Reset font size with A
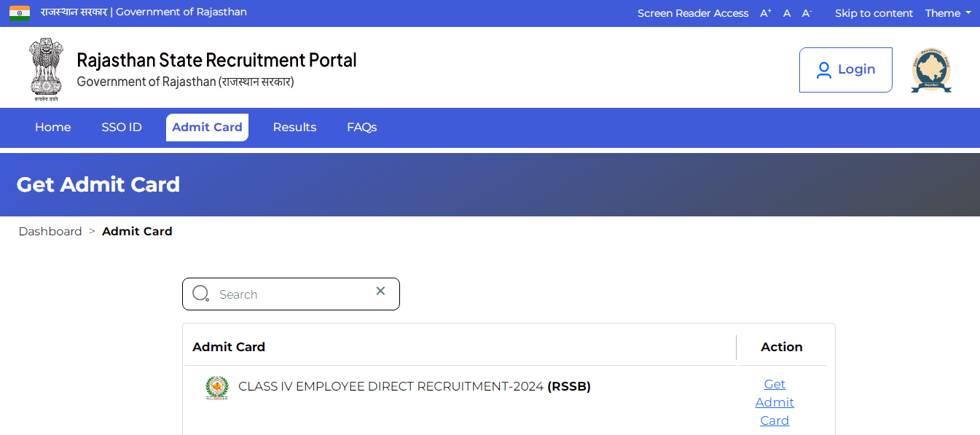 [x=787, y=13]
